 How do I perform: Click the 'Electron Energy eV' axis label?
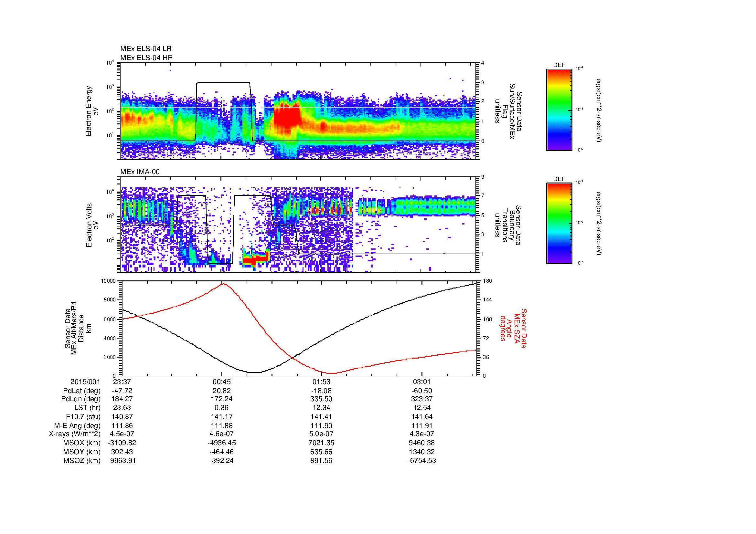tap(92, 111)
